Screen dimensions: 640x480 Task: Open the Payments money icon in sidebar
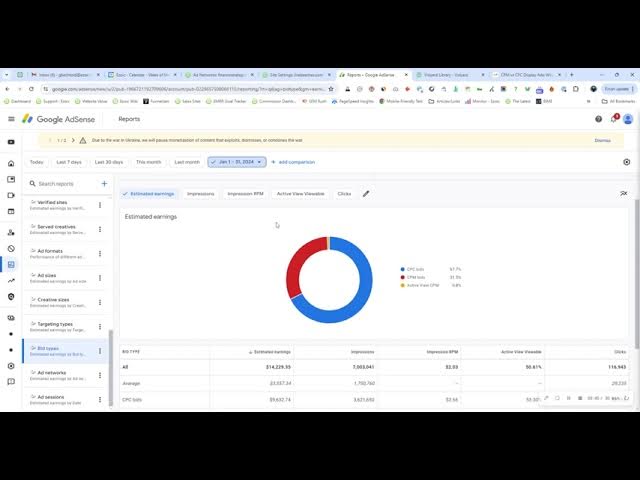click(11, 318)
